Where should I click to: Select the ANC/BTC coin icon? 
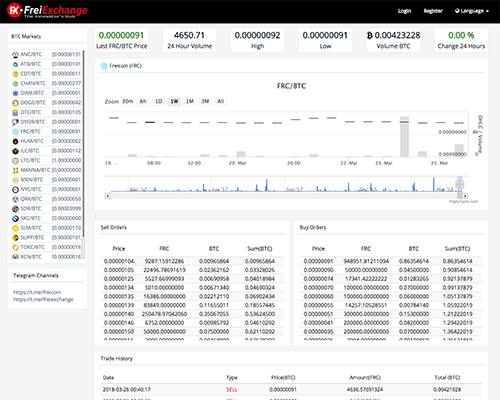click(x=15, y=54)
